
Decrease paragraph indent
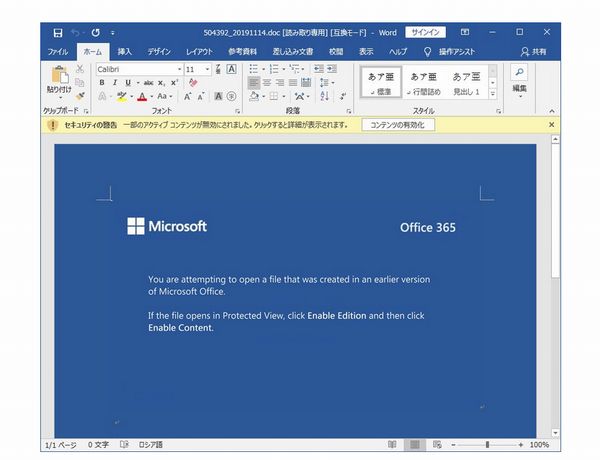click(x=318, y=69)
